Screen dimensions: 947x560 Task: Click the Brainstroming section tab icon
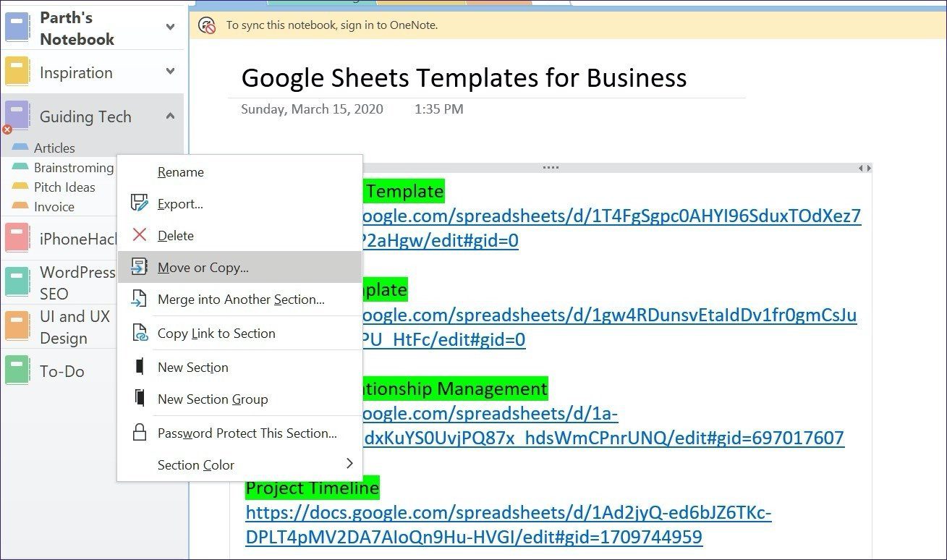pyautogui.click(x=20, y=167)
